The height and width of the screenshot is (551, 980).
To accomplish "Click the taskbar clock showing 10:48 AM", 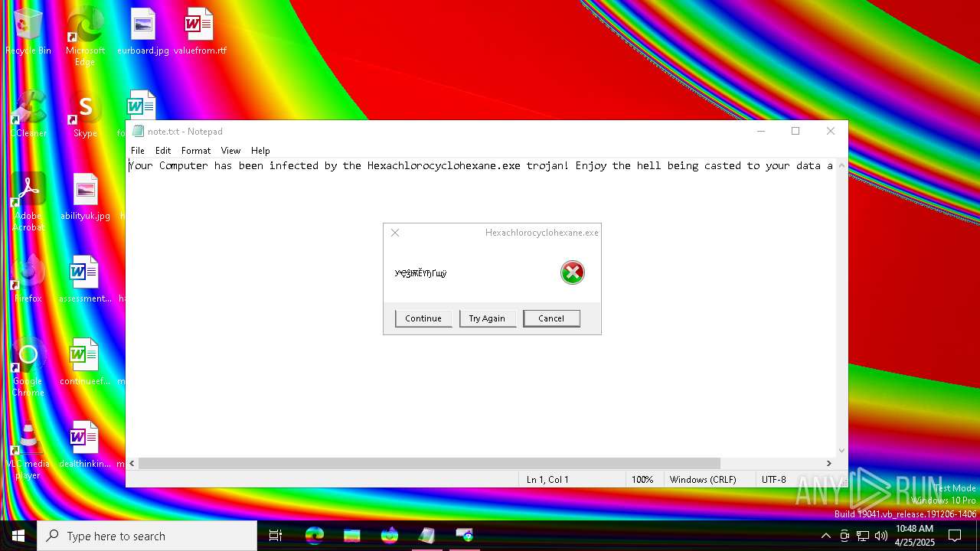I will click(x=915, y=536).
